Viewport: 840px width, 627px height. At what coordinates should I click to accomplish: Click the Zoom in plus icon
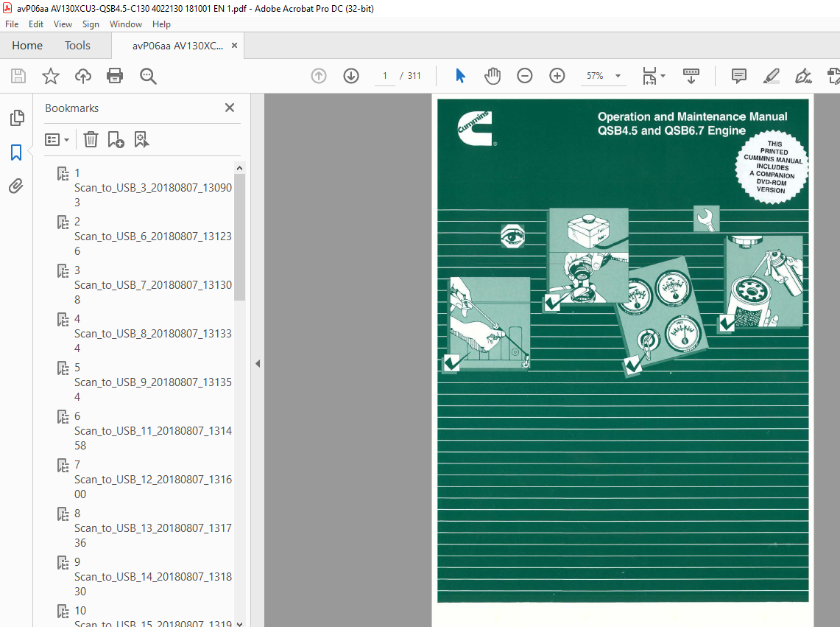point(557,76)
